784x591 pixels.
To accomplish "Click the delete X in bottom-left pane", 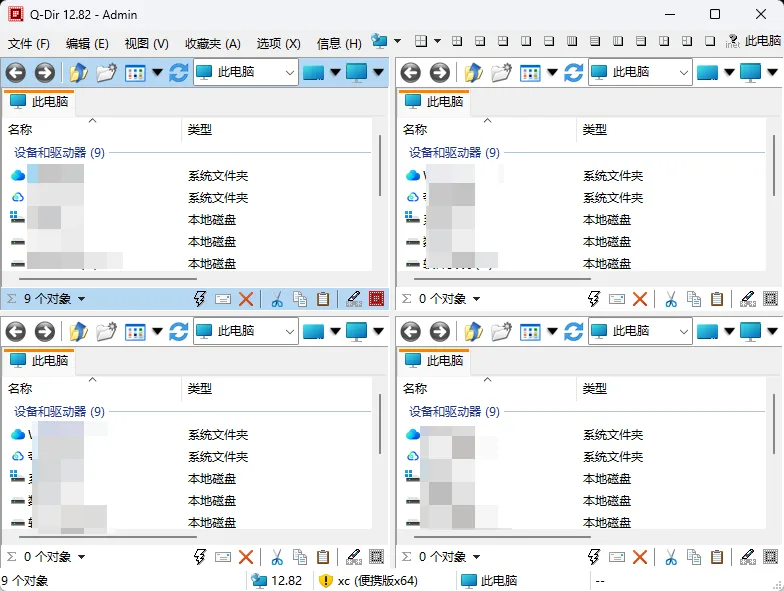I will [246, 557].
